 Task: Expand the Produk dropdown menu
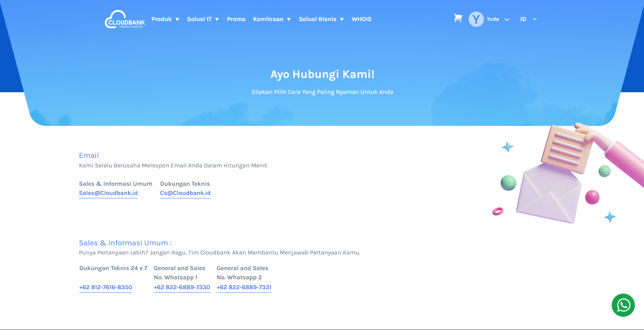pos(165,19)
